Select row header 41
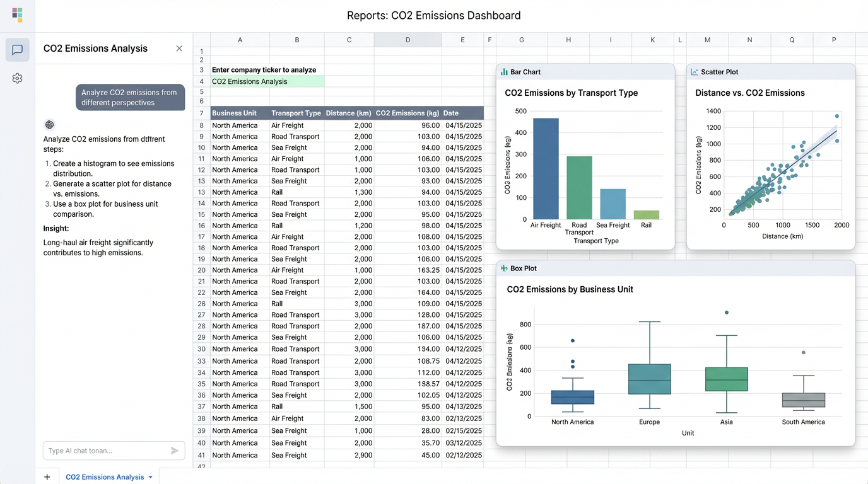The width and height of the screenshot is (868, 484). 202,455
